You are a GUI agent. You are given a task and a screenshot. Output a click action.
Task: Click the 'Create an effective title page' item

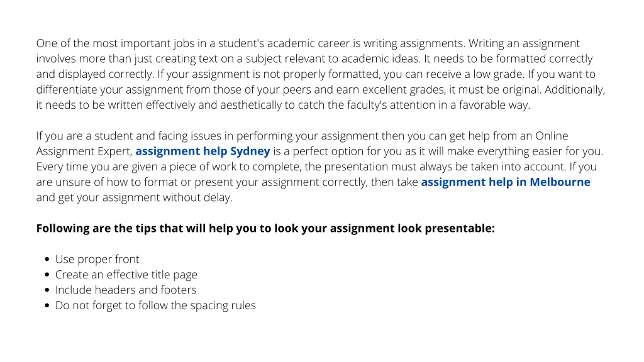126,275
